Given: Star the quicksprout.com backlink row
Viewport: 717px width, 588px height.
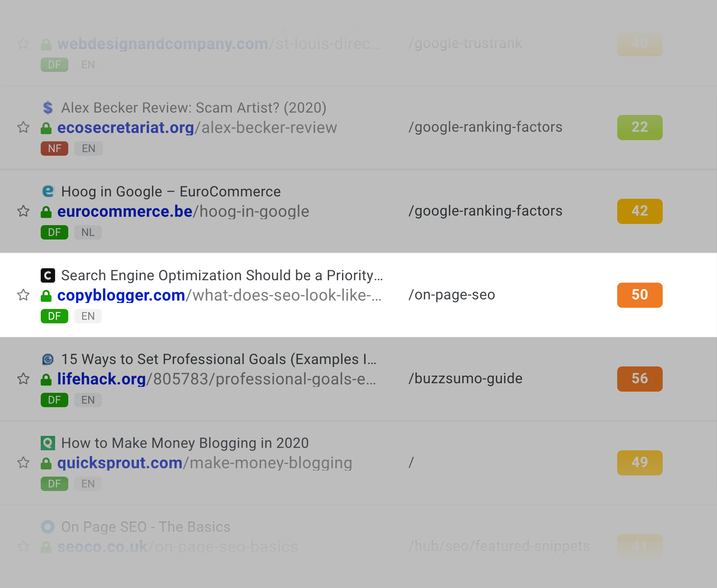Looking at the screenshot, I should (24, 463).
